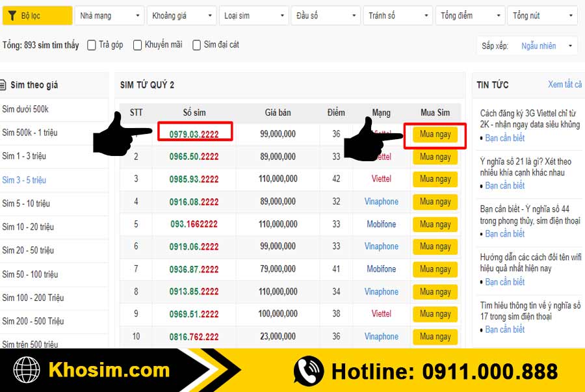Click the list icon beside Sim theo giá
585x392 pixels.
3,85
